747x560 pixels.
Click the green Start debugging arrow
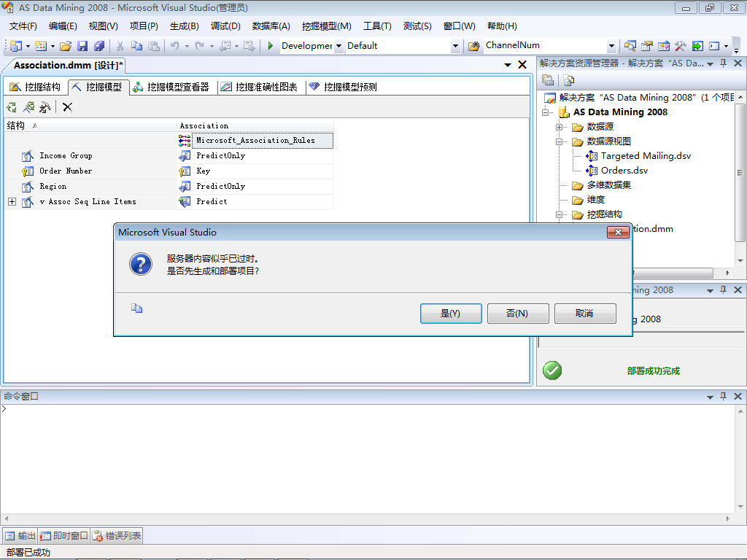270,46
